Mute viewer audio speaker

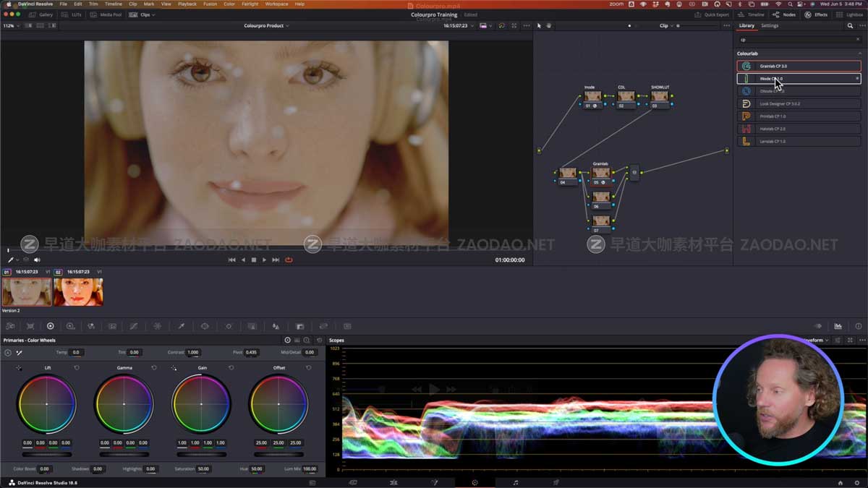(x=37, y=260)
